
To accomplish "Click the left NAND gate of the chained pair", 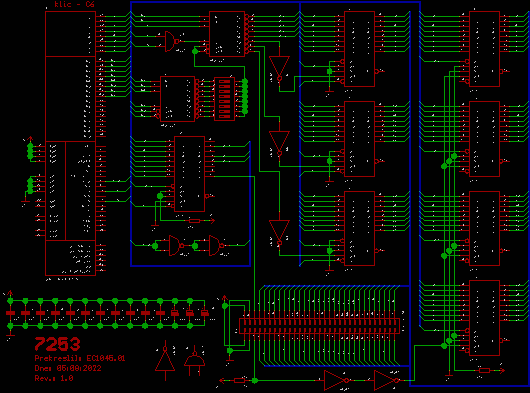I will 176,246.
